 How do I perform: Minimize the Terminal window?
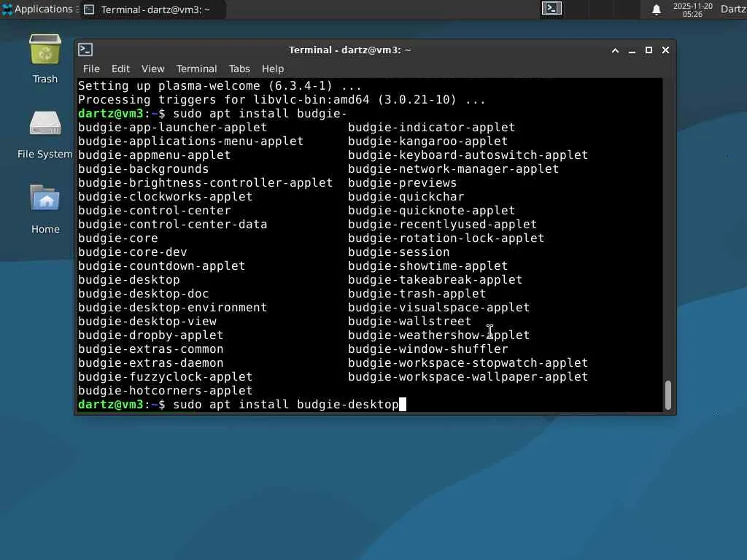click(x=632, y=50)
